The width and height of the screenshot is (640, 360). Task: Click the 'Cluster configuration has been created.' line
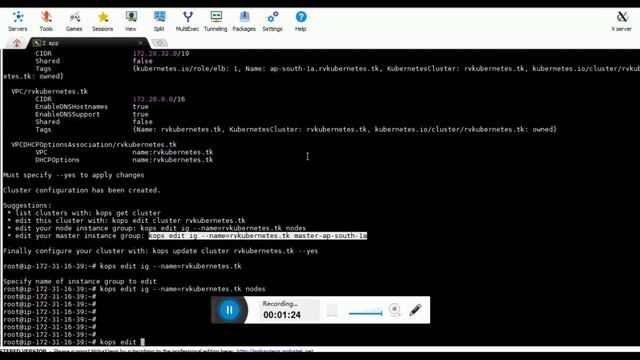pyautogui.click(x=82, y=190)
